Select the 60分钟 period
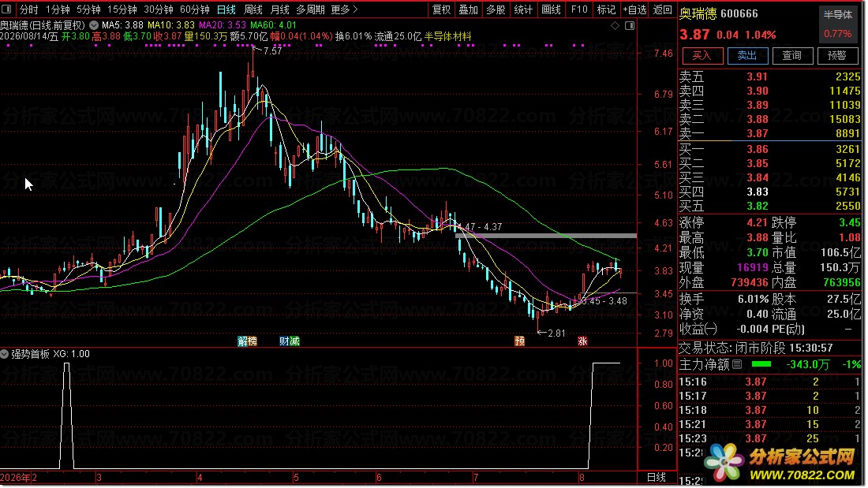 click(x=195, y=9)
